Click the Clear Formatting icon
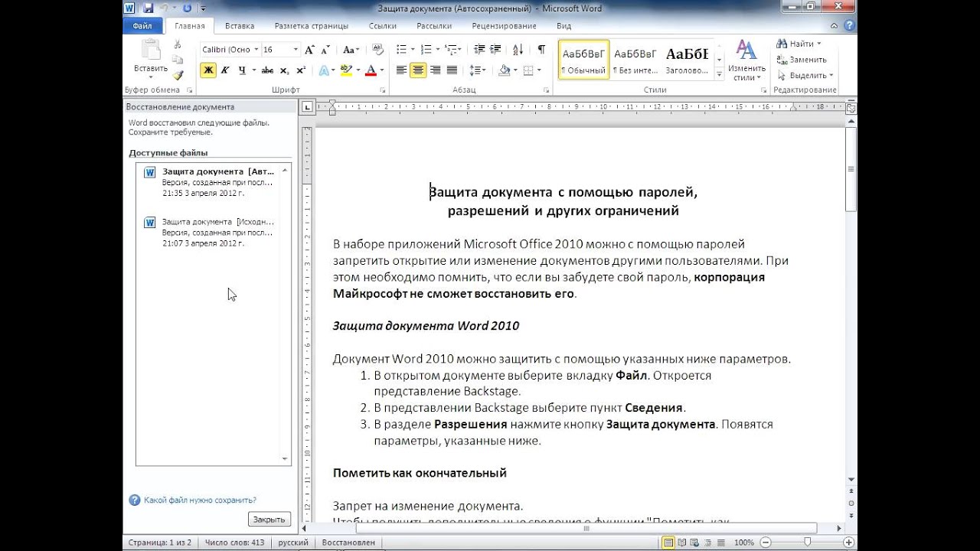Screen dimensions: 980x551 (x=378, y=50)
